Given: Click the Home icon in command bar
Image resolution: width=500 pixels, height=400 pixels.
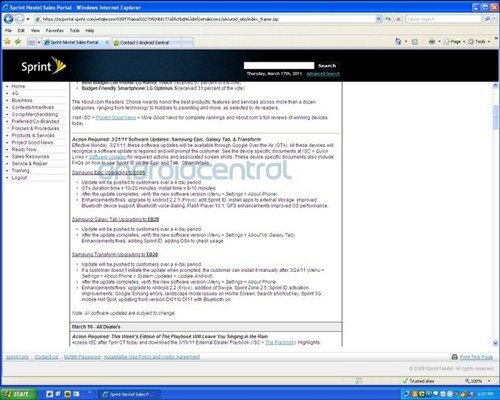Looking at the screenshot, I should coord(398,42).
